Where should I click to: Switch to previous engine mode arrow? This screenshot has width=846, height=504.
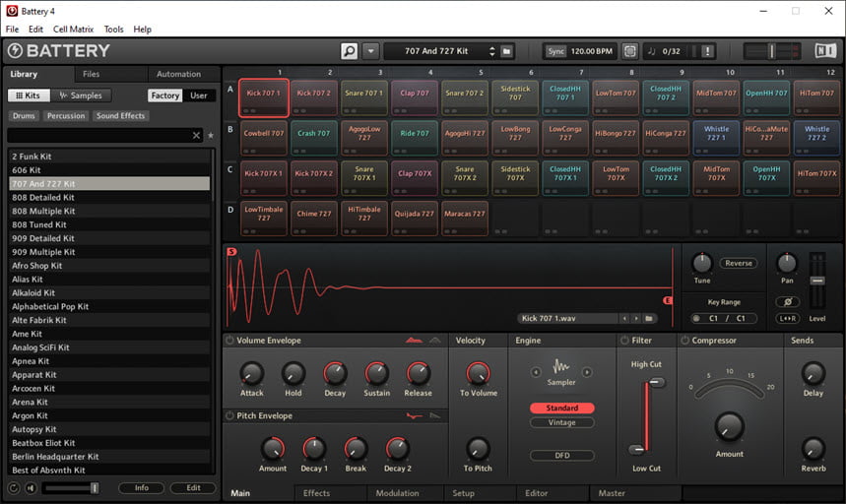(535, 372)
